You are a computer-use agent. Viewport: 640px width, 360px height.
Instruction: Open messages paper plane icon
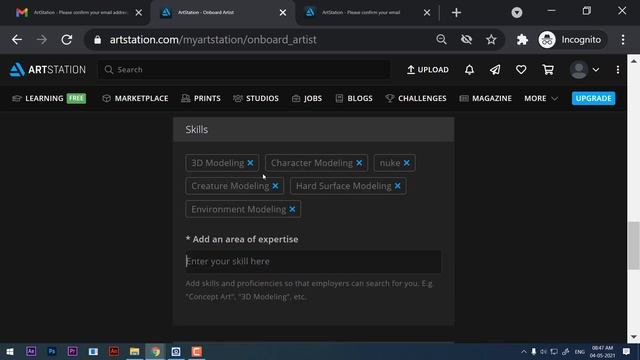495,70
